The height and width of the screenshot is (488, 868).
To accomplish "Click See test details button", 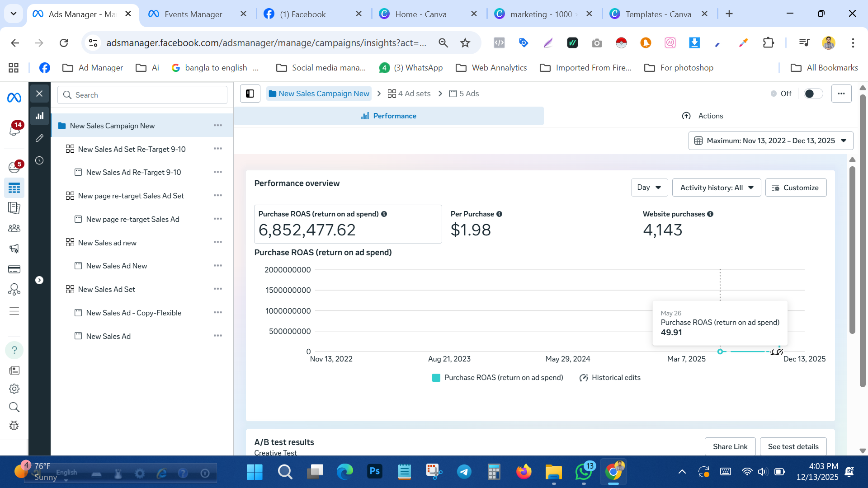I will click(793, 446).
